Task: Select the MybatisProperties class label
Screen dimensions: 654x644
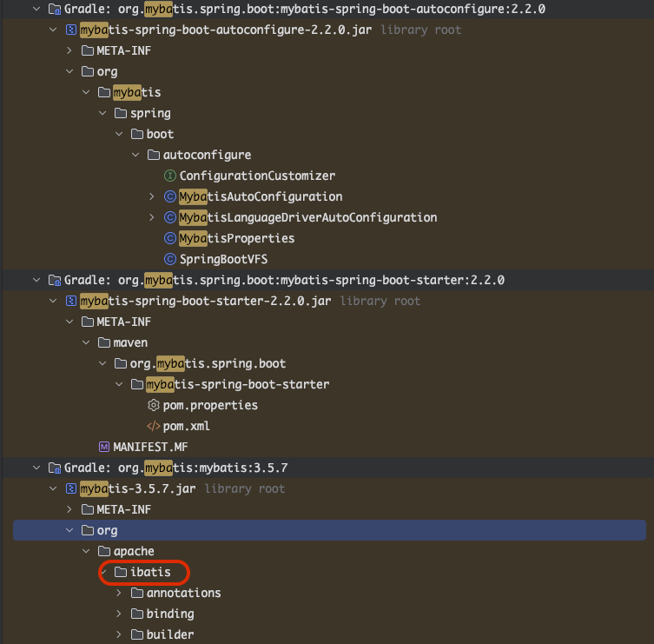Action: point(237,238)
